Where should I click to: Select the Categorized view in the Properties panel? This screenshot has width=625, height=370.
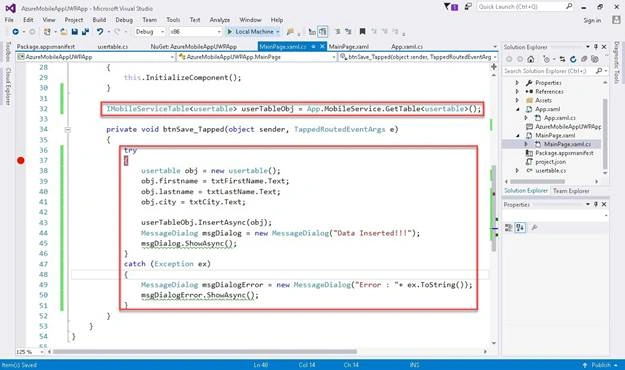click(508, 228)
